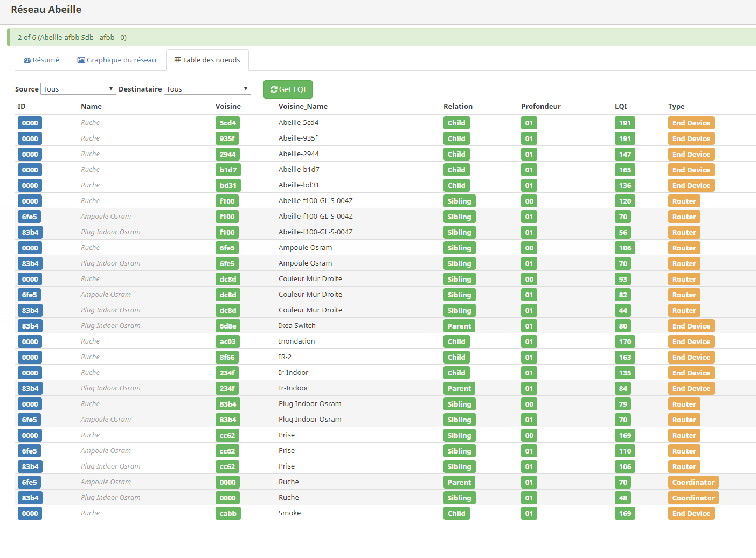Viewport: 756px width, 558px height.
Task: Select the Abeille-935f neighbor name
Action: (298, 138)
